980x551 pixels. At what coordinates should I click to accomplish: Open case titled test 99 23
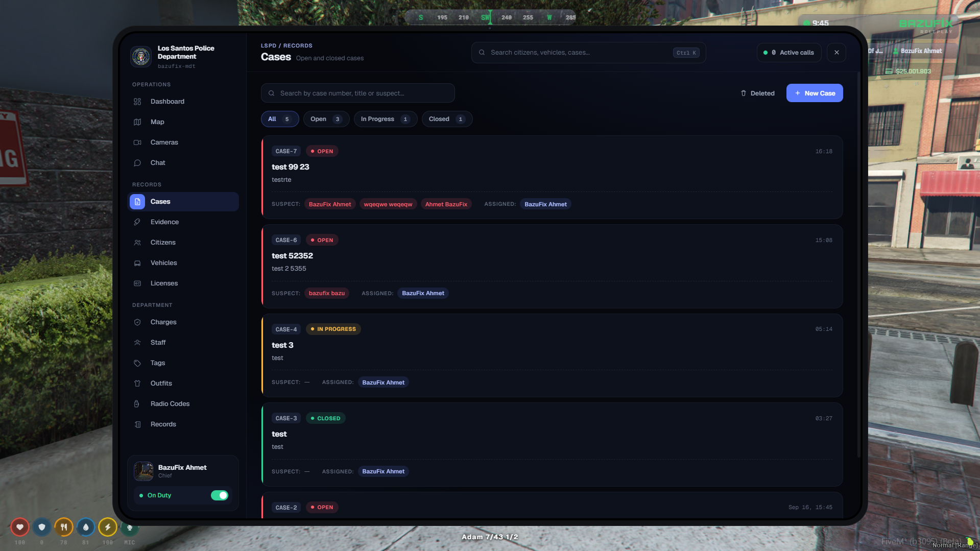point(291,167)
